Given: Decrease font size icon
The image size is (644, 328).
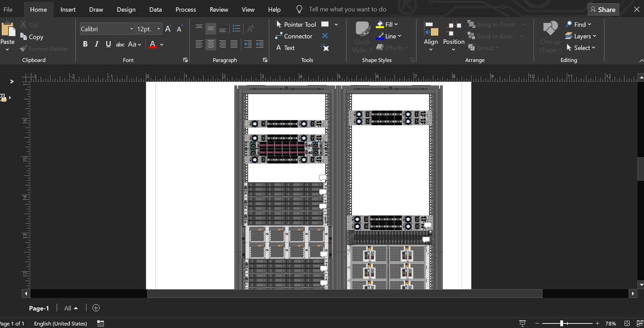Looking at the screenshot, I should [179, 29].
